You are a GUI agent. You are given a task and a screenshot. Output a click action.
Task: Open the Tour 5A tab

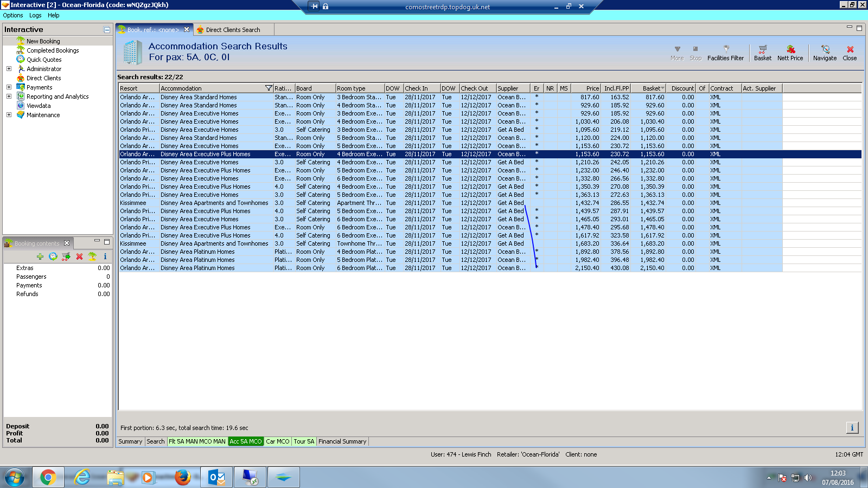[304, 441]
